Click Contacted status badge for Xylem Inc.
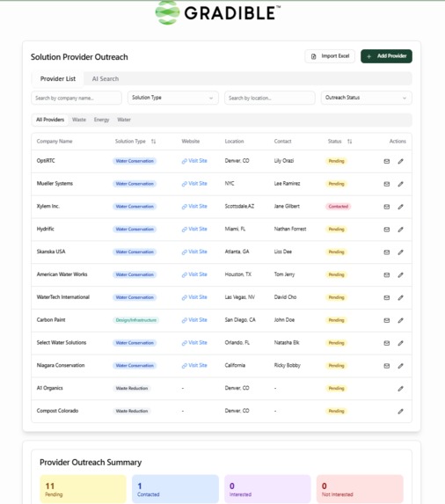The height and width of the screenshot is (504, 445). 338,207
